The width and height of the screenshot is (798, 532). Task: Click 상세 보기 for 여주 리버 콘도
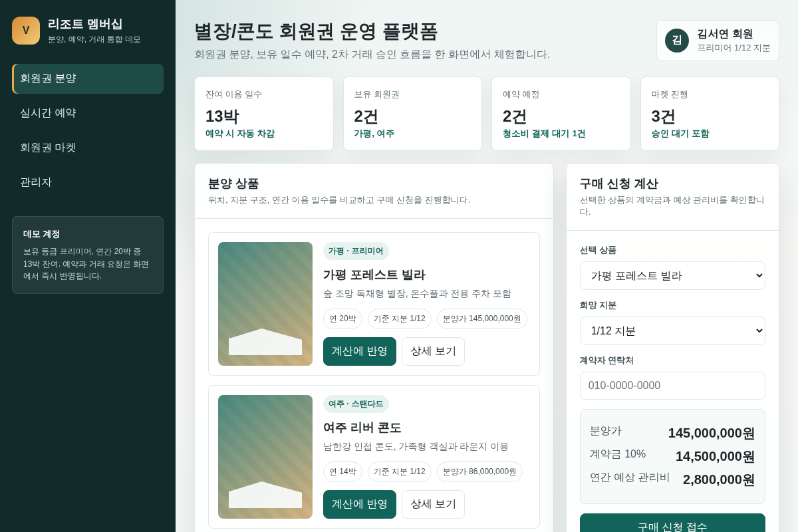(433, 504)
